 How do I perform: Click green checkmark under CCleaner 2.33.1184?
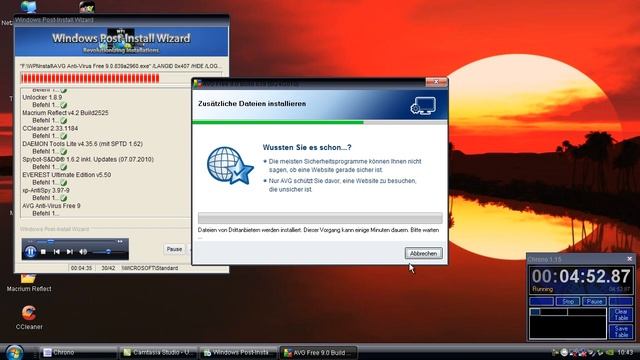(64, 136)
